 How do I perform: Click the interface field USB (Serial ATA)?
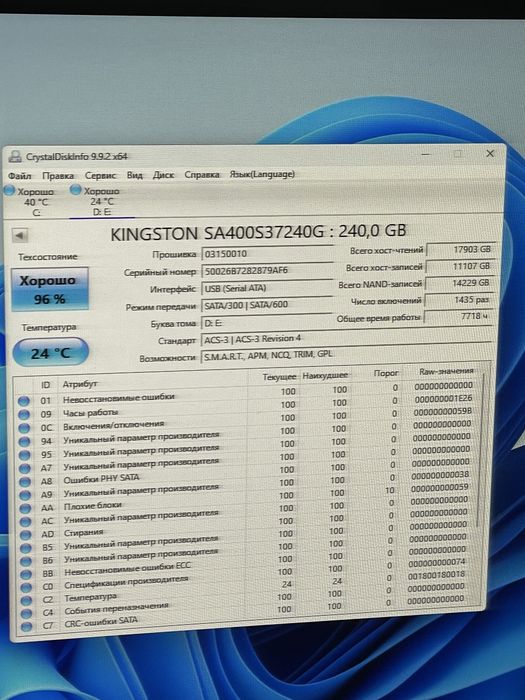[x=267, y=288]
